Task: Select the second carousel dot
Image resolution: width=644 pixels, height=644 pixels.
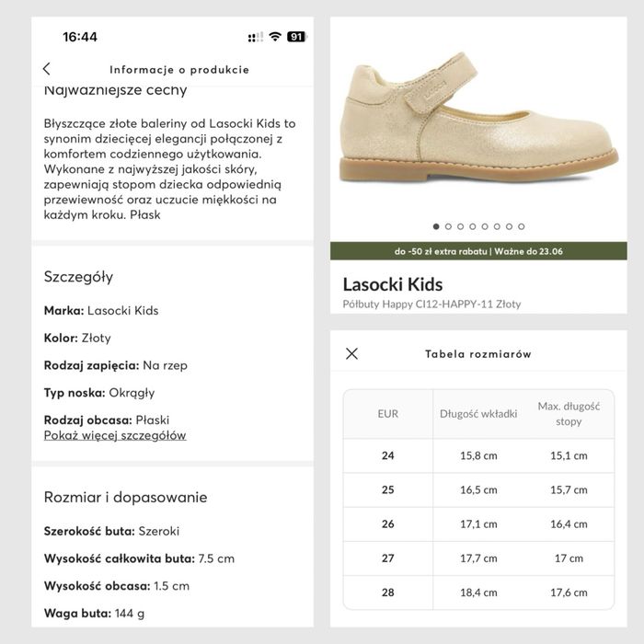Action: pyautogui.click(x=449, y=226)
